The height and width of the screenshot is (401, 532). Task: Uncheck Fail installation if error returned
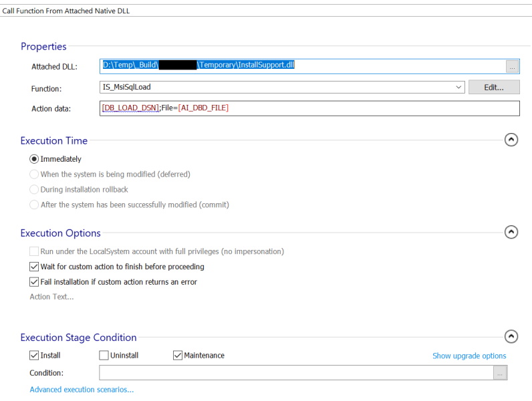[34, 282]
